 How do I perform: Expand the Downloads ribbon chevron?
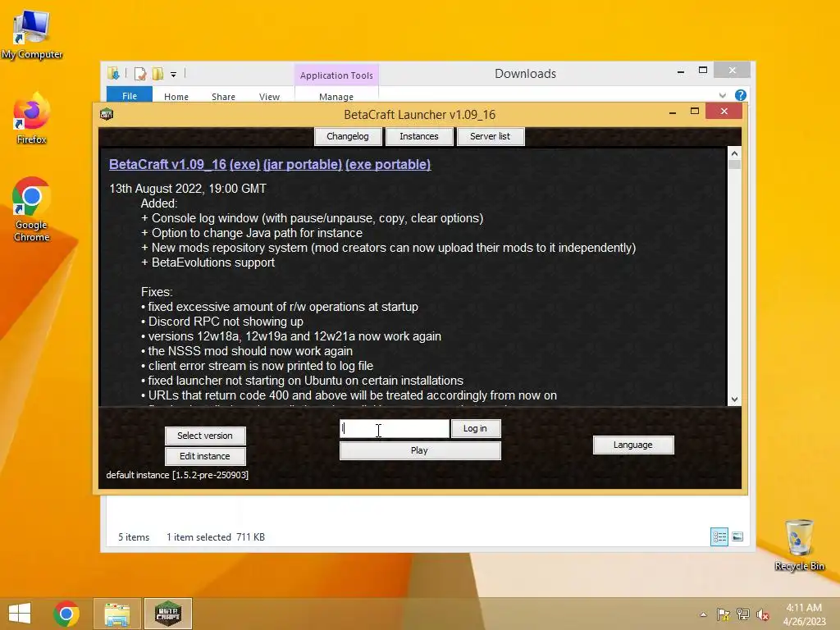[x=722, y=95]
